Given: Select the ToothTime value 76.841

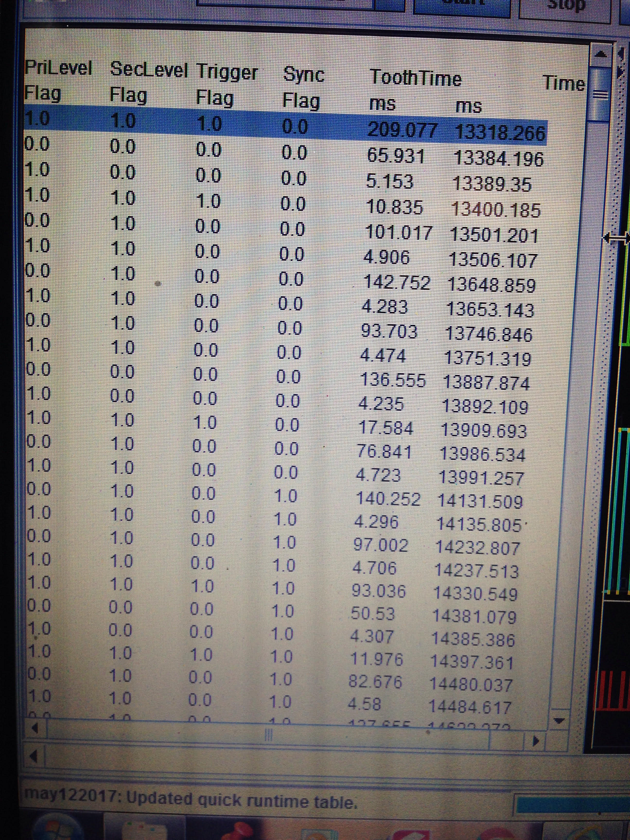Looking at the screenshot, I should (x=384, y=452).
